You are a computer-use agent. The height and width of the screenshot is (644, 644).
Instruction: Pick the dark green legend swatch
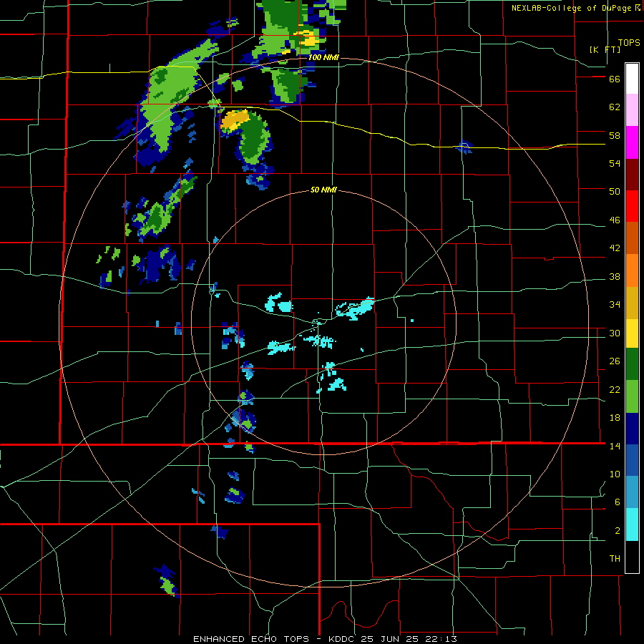[x=632, y=364]
